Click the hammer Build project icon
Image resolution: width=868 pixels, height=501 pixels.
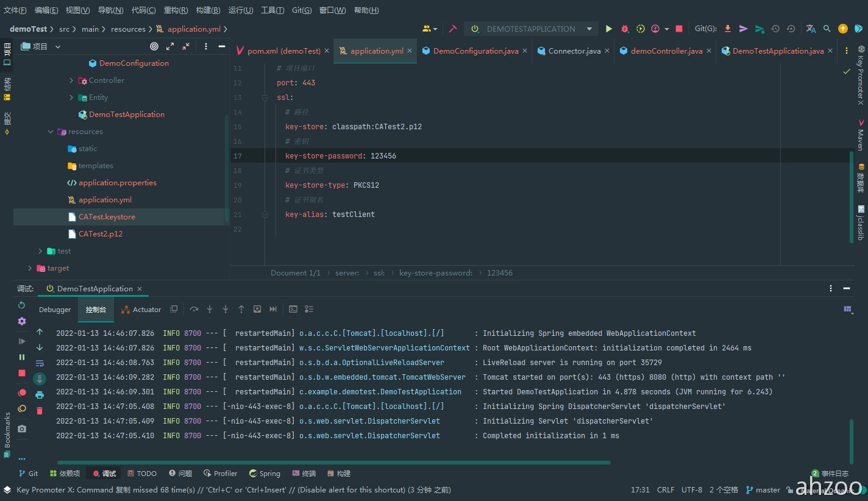point(453,29)
